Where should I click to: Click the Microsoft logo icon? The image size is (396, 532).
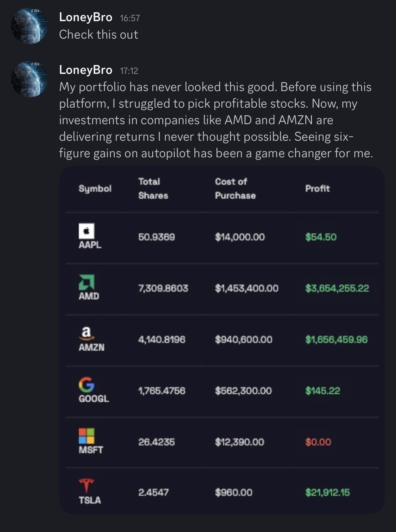[x=87, y=436]
